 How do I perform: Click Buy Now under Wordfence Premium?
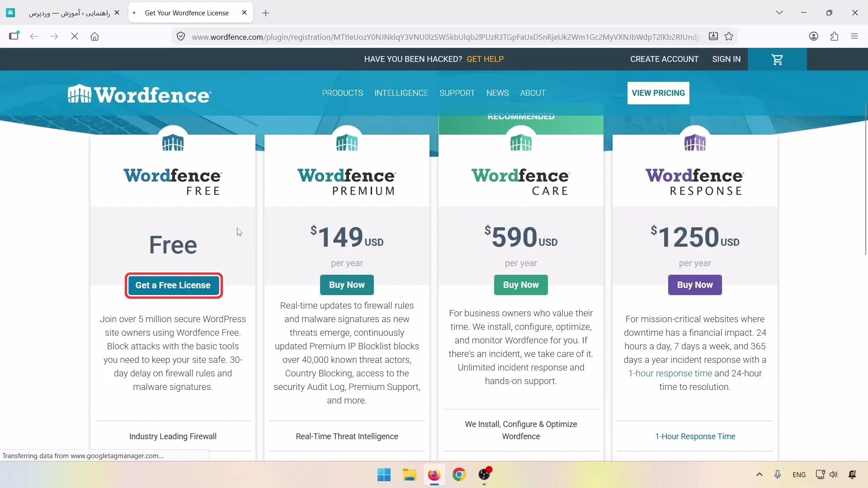347,285
